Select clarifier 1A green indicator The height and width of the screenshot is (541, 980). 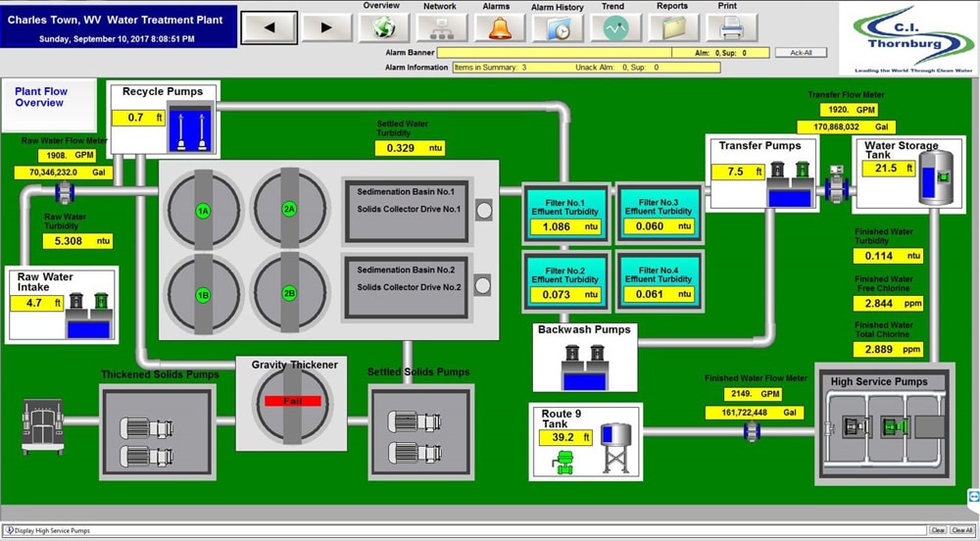coord(203,211)
